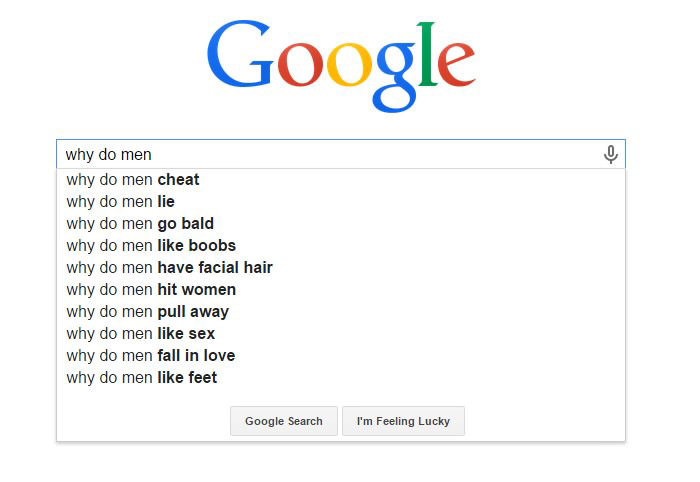Focus the search box containing "why do men"
700x482 pixels.
[x=341, y=154]
